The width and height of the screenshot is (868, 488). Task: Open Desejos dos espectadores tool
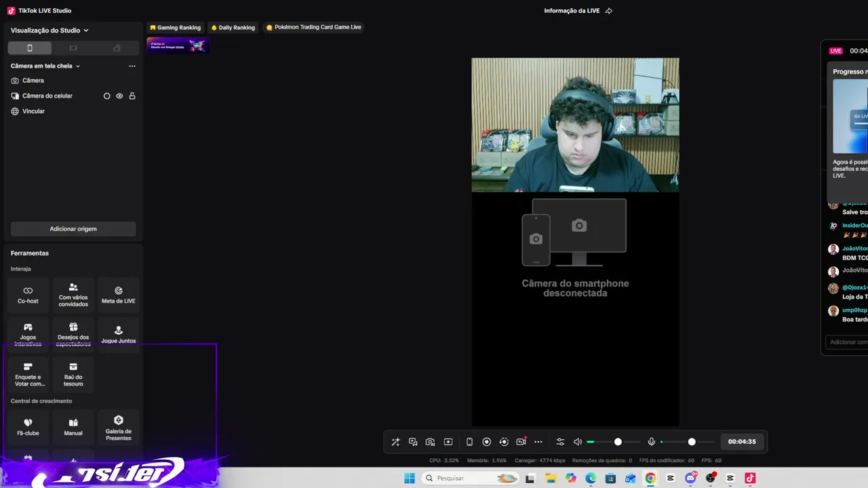(73, 335)
